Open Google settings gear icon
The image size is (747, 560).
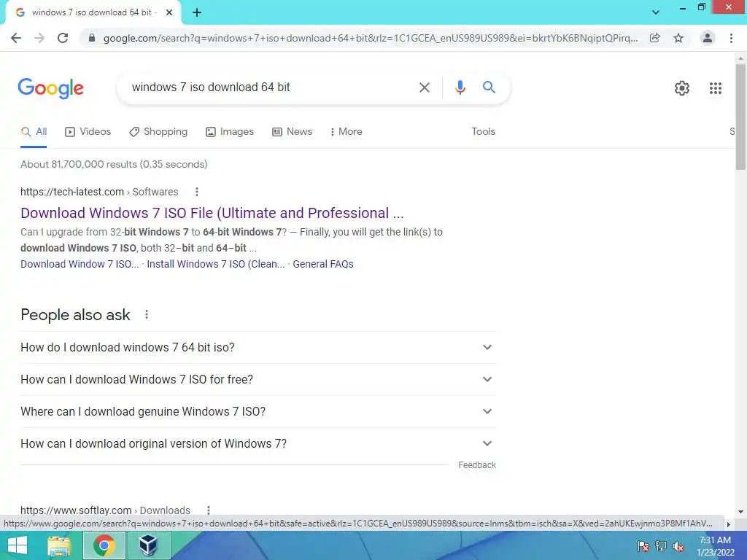(x=682, y=88)
